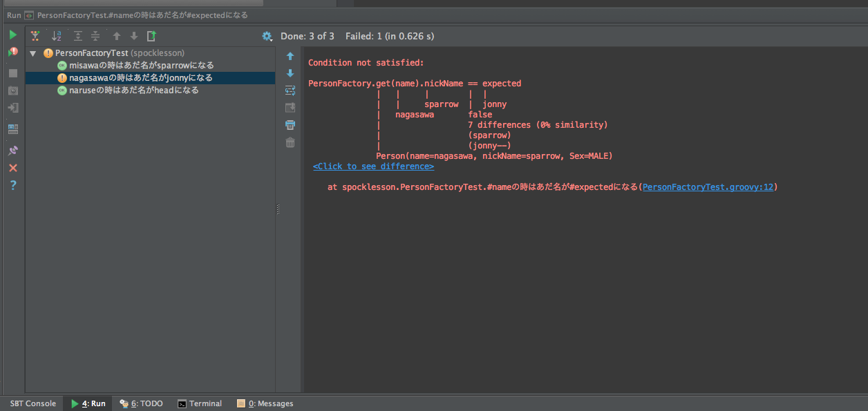The width and height of the screenshot is (868, 411).
Task: Click the Person(name=nagasawa...) output line
Action: click(x=494, y=156)
